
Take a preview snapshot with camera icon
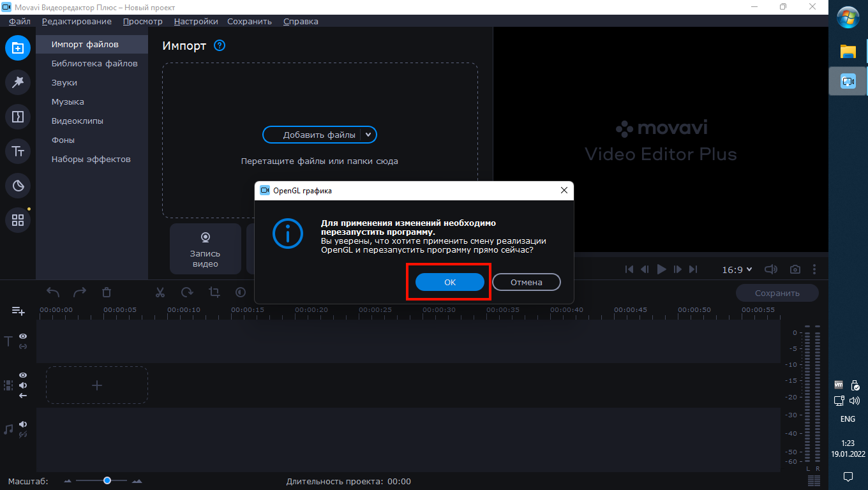(795, 270)
